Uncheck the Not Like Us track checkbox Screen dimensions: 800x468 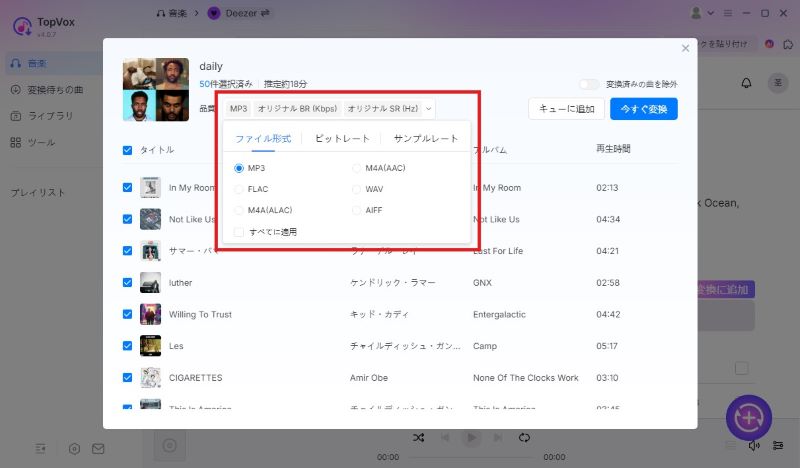pos(128,219)
